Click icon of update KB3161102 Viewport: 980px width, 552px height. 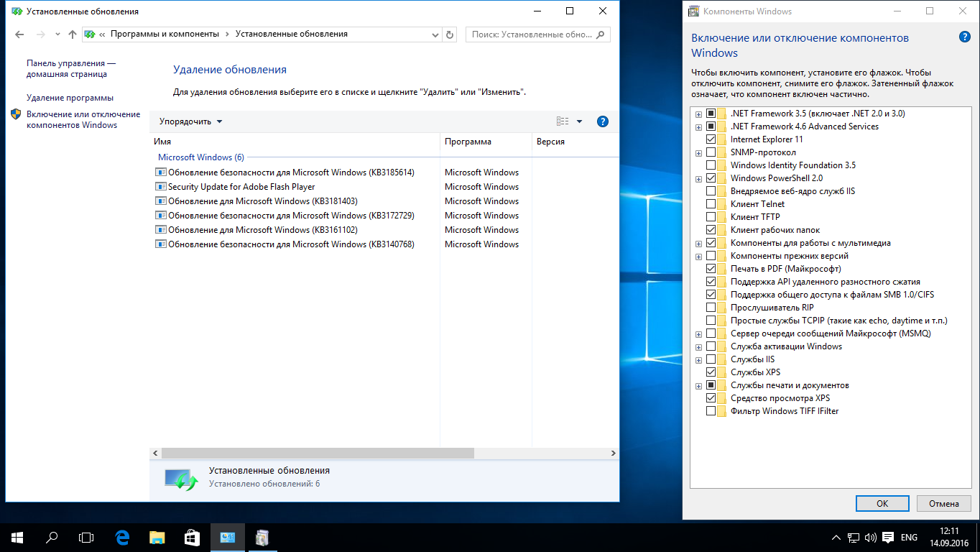tap(160, 230)
